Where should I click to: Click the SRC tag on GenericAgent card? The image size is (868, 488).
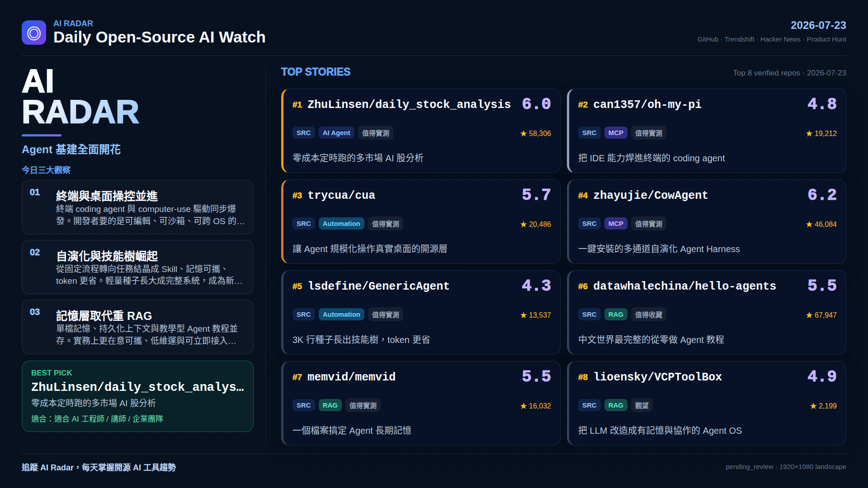304,314
